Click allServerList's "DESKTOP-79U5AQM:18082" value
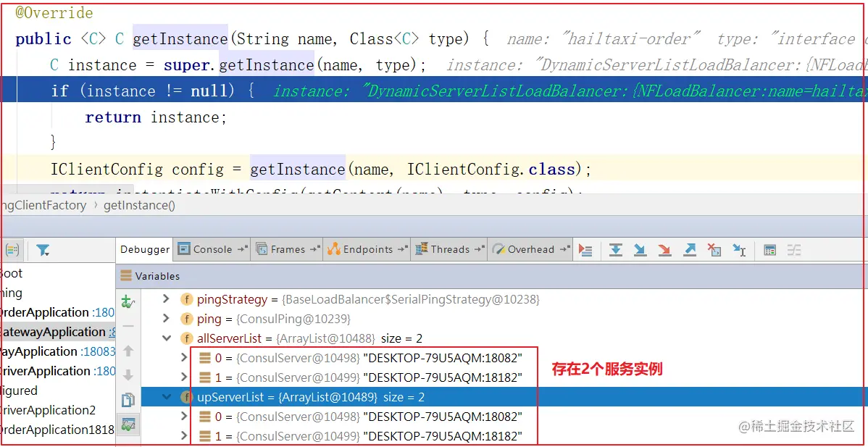This screenshot has height=447, width=868. tap(442, 358)
